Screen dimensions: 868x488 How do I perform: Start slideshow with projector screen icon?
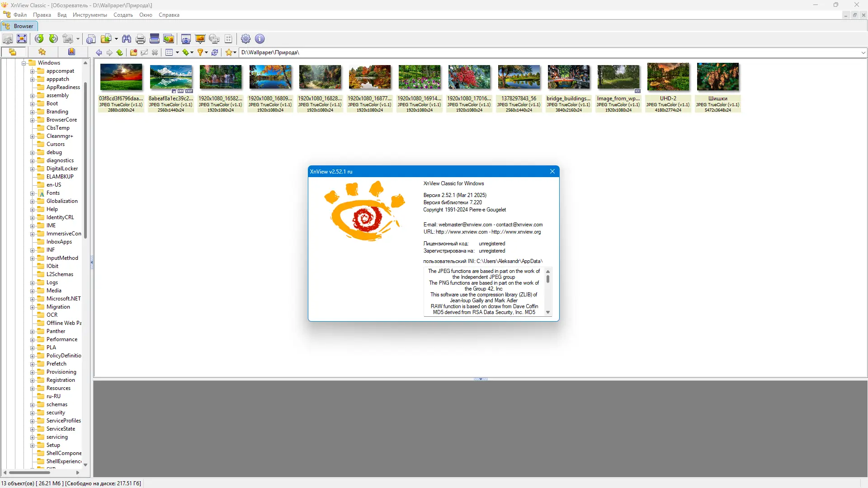[x=200, y=39]
